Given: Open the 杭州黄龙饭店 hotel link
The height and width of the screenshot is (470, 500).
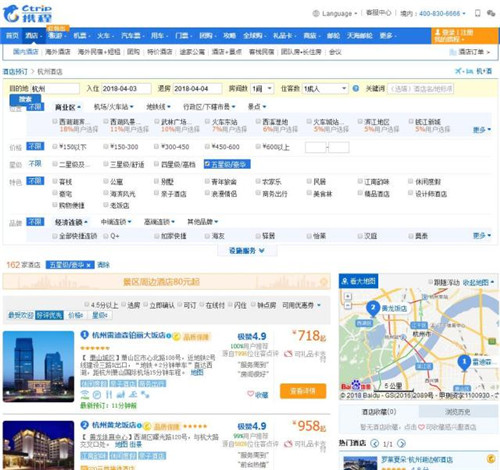Looking at the screenshot, I should [x=114, y=425].
